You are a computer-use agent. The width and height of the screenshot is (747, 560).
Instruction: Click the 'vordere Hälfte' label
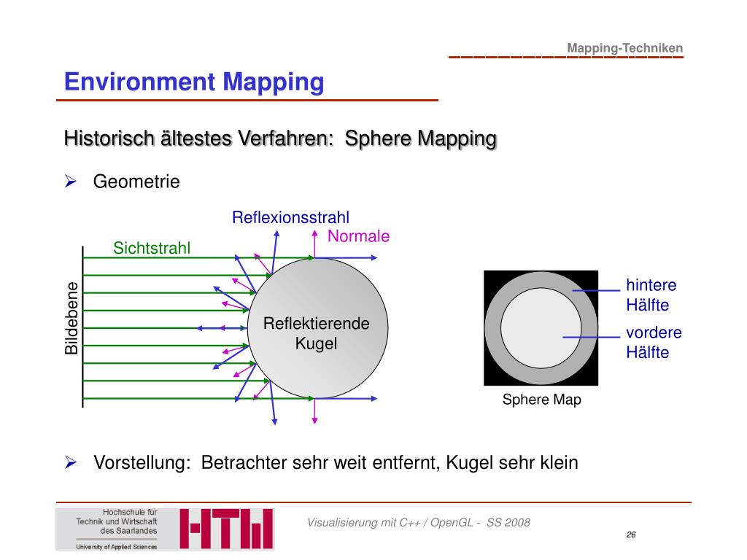(654, 343)
